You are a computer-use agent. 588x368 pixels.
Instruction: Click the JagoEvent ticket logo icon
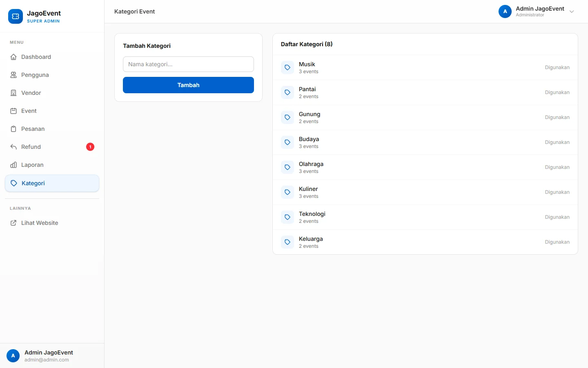click(x=16, y=16)
